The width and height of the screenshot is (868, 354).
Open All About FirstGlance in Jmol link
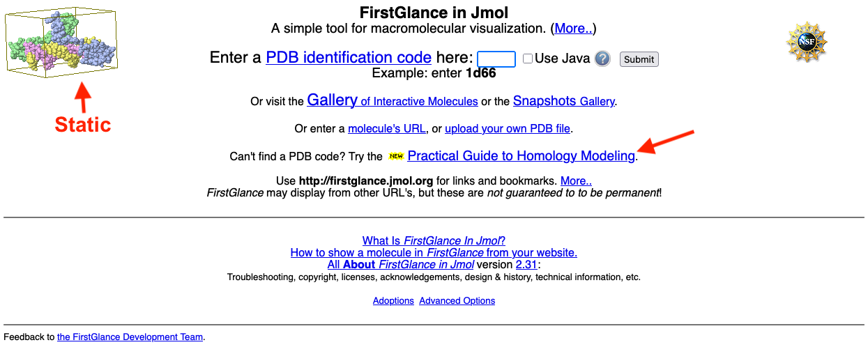coord(401,265)
